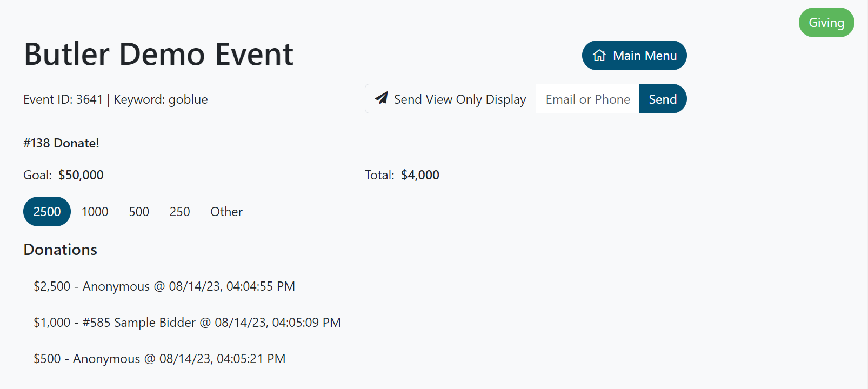Select the 2500 donation amount
The width and height of the screenshot is (868, 389).
point(47,212)
